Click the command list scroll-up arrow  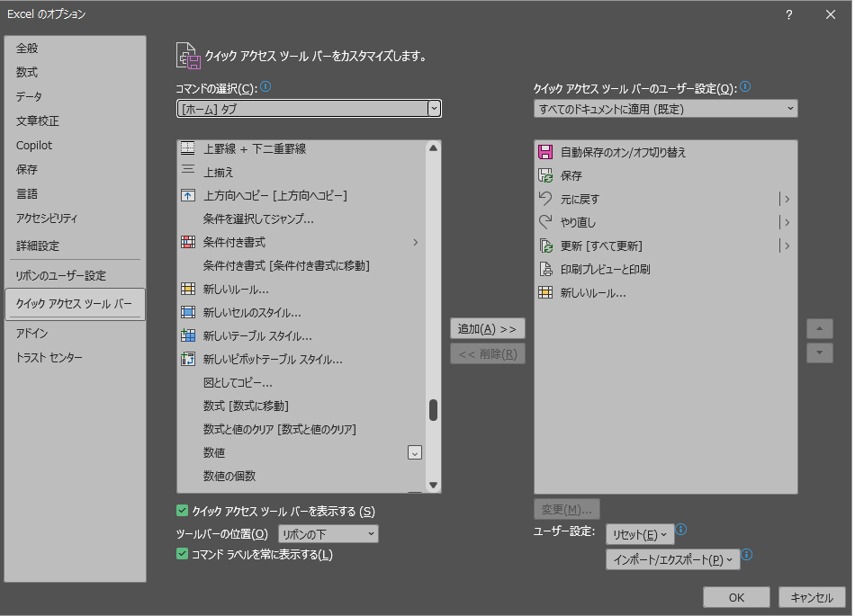pos(433,148)
